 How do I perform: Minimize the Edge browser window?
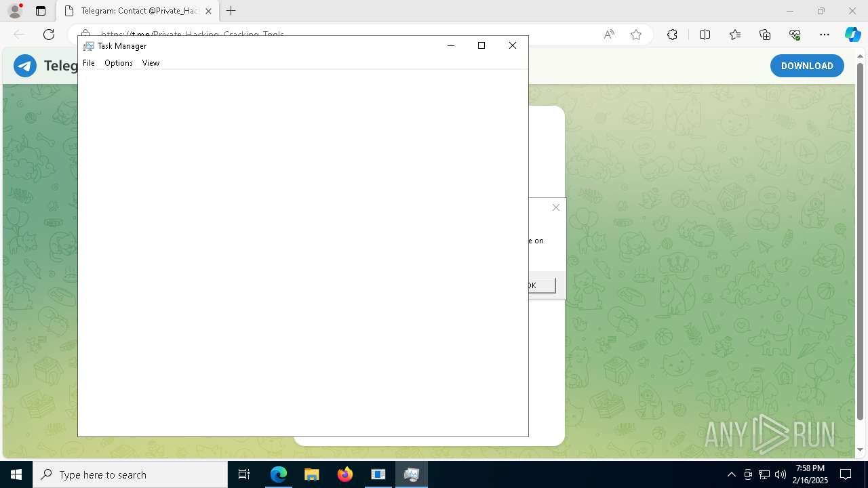click(790, 11)
